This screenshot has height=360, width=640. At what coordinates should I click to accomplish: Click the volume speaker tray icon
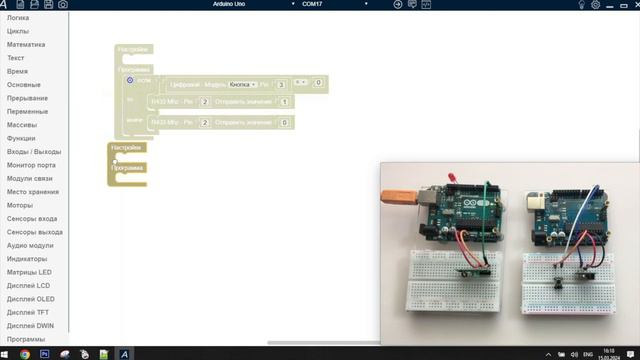tap(574, 355)
